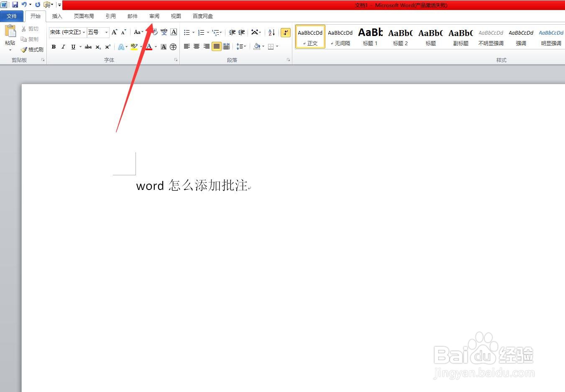Switch to the View (视图) tab
This screenshot has height=392, width=565.
click(176, 16)
